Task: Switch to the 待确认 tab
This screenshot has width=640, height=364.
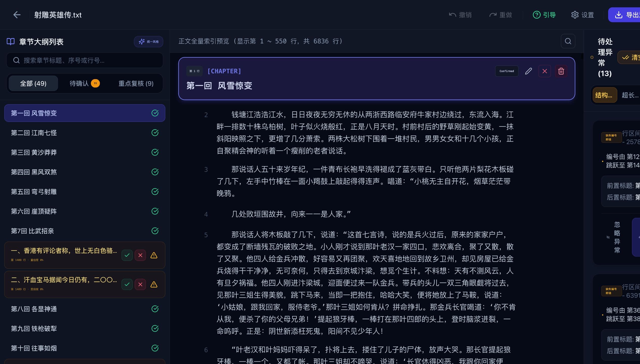Action: pos(85,83)
